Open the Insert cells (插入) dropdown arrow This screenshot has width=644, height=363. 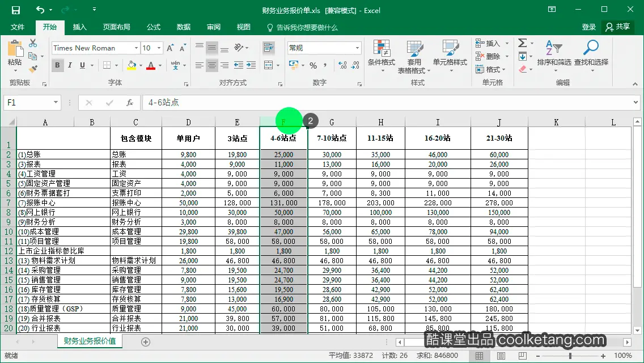[x=507, y=43]
